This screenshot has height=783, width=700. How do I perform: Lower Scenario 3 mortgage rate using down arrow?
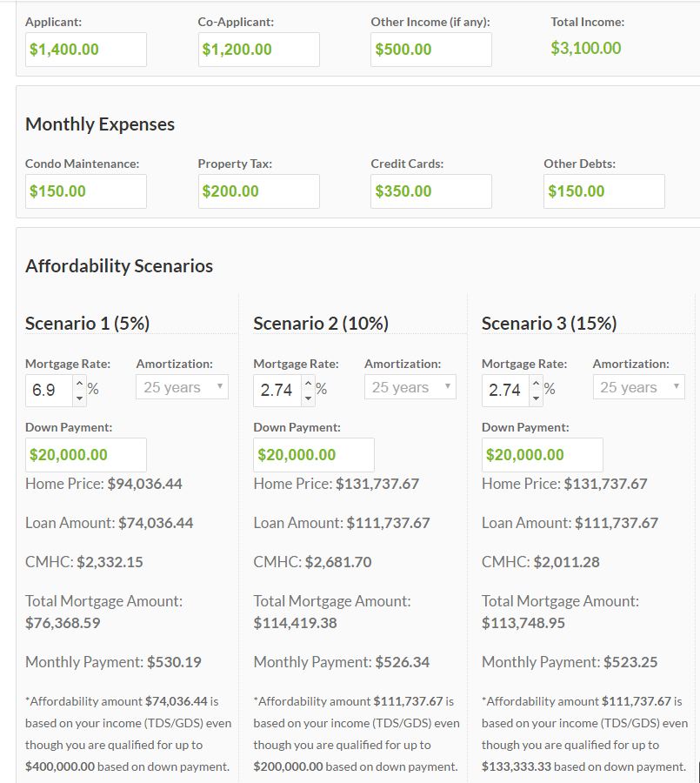point(536,398)
